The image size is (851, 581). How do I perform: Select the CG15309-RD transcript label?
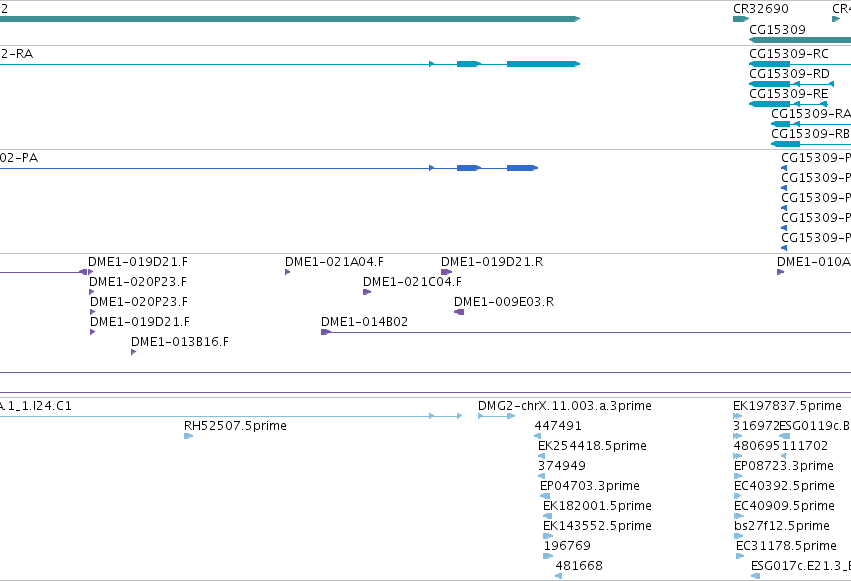click(x=789, y=73)
